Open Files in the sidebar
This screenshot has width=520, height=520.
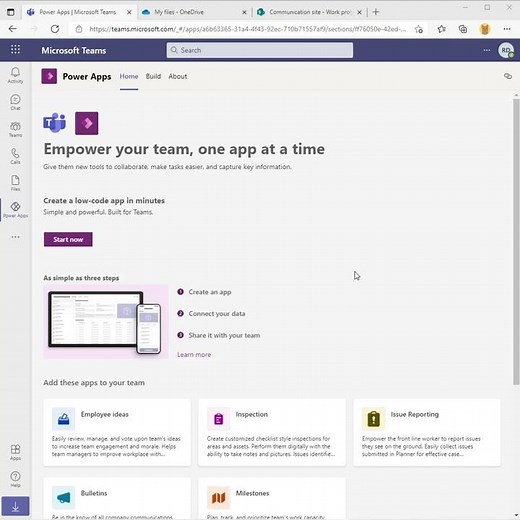[15, 183]
